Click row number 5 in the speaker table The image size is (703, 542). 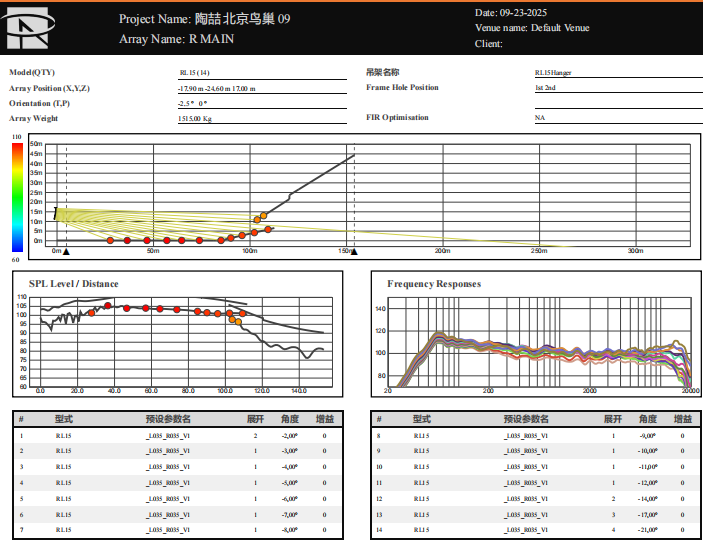coord(21,499)
